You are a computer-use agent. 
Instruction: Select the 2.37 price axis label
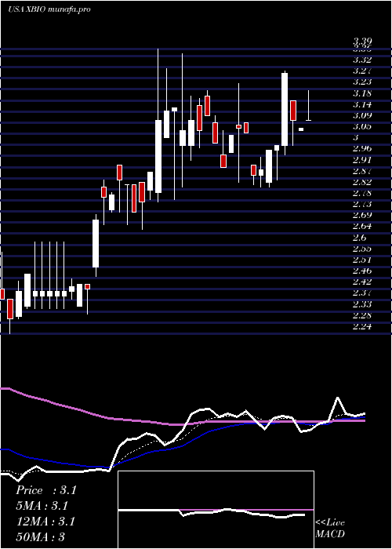point(362,293)
